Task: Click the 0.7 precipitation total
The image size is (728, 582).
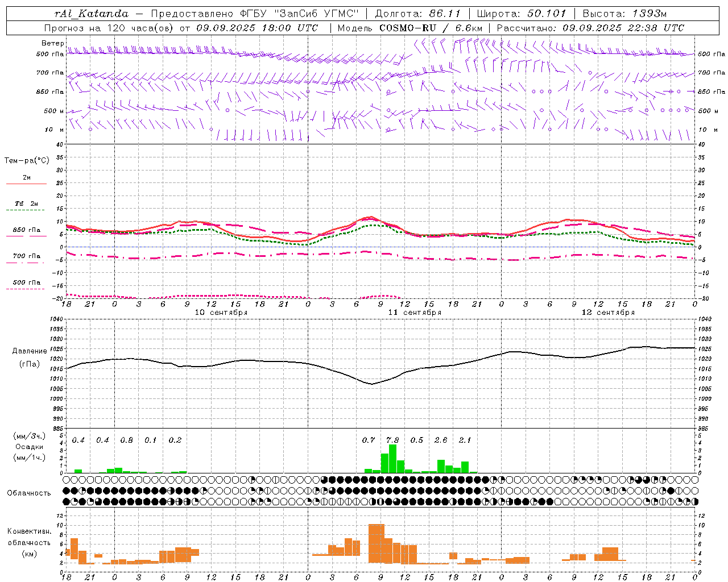Action: (369, 440)
